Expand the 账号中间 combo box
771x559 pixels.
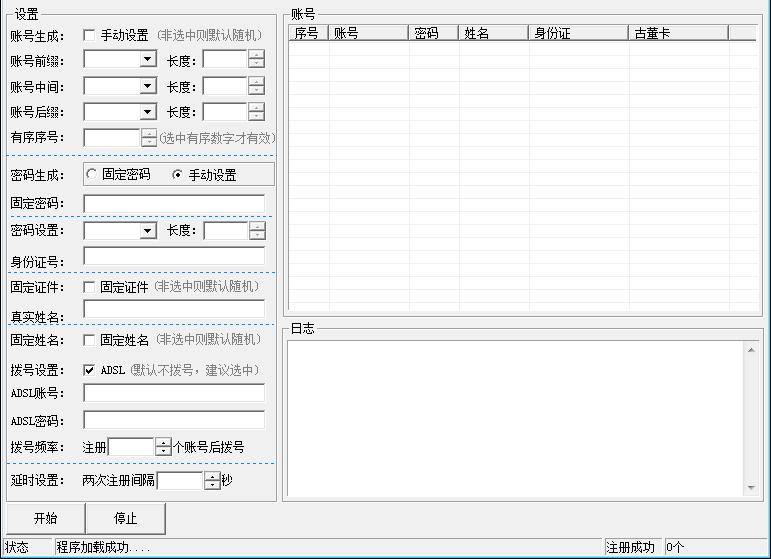pyautogui.click(x=148, y=86)
